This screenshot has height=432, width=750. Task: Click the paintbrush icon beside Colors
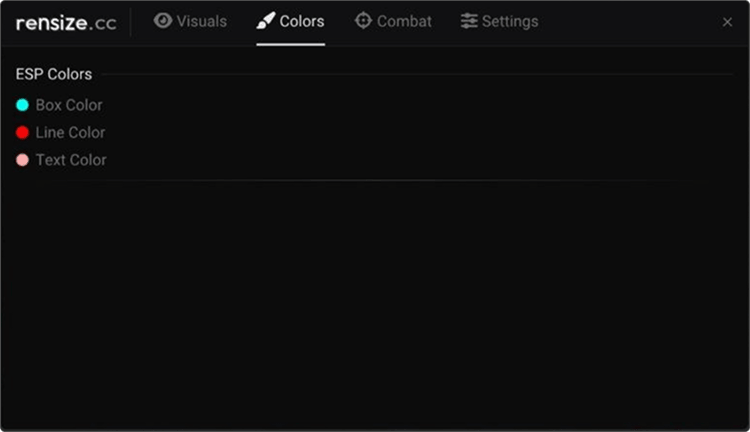266,21
